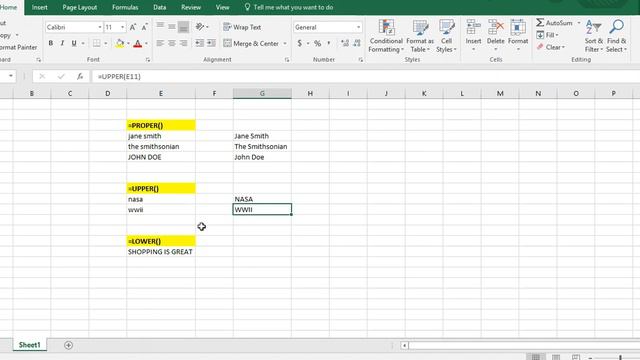Decrease indent

(199, 43)
